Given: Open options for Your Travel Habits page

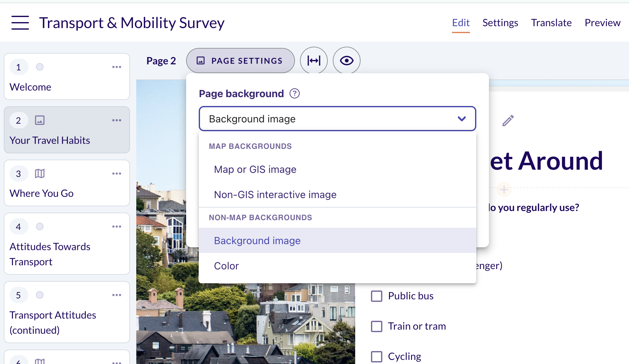Looking at the screenshot, I should pos(117,120).
